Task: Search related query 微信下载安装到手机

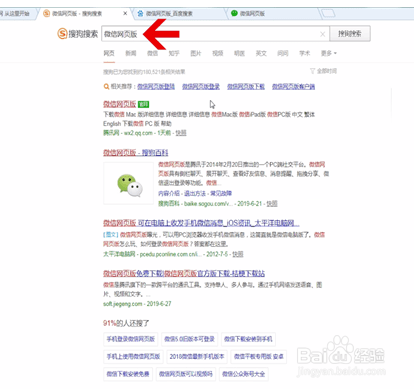Action: (248, 339)
